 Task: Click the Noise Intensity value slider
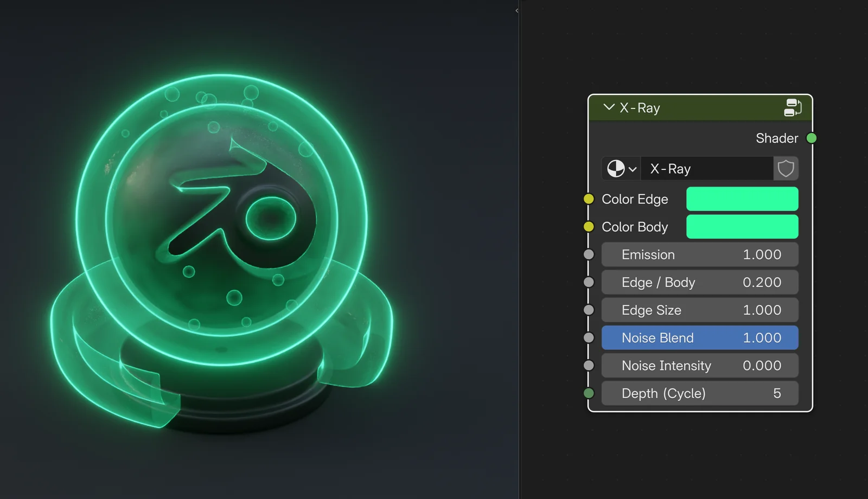point(699,365)
